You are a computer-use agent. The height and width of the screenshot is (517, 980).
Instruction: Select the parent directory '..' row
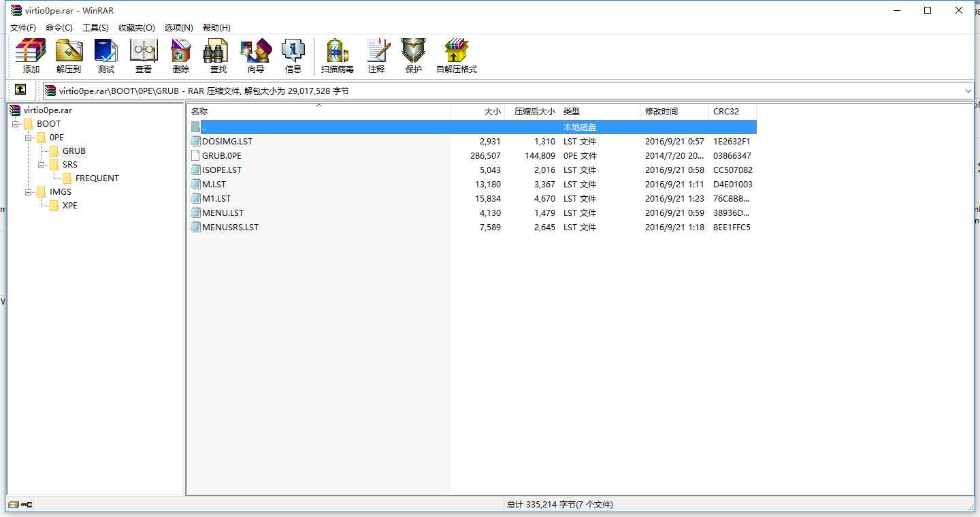click(x=472, y=127)
